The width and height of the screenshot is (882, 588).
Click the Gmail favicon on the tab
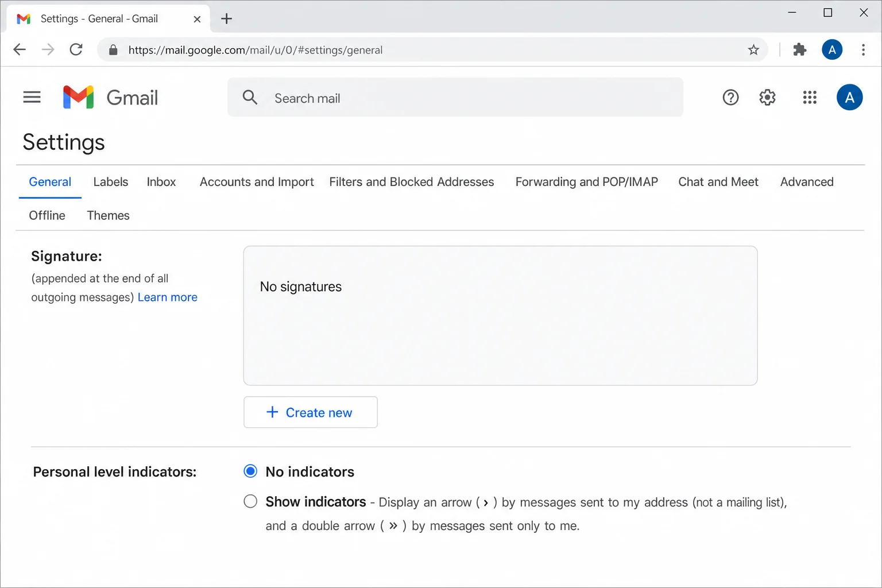(24, 19)
